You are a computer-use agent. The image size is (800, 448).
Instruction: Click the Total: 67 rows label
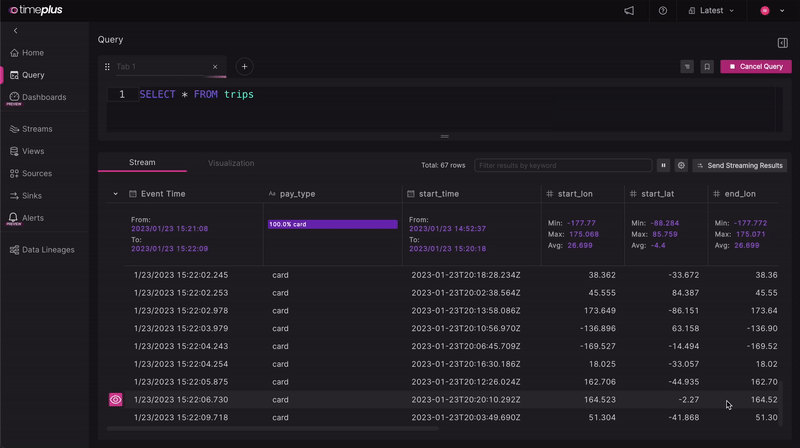[x=443, y=165]
